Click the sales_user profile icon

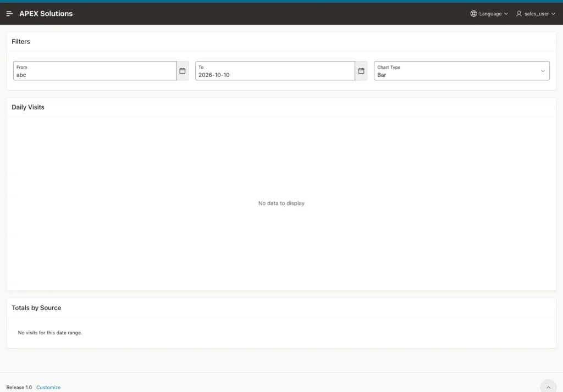519,14
